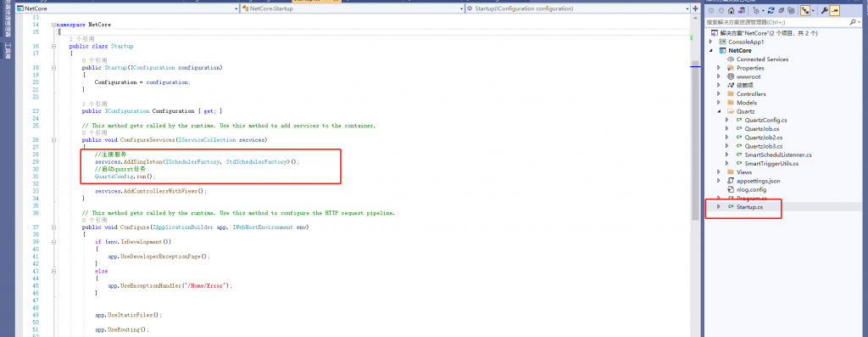Click the Forward arrow in Solution Explorer toolbar
The height and width of the screenshot is (337, 868).
tap(721, 10)
